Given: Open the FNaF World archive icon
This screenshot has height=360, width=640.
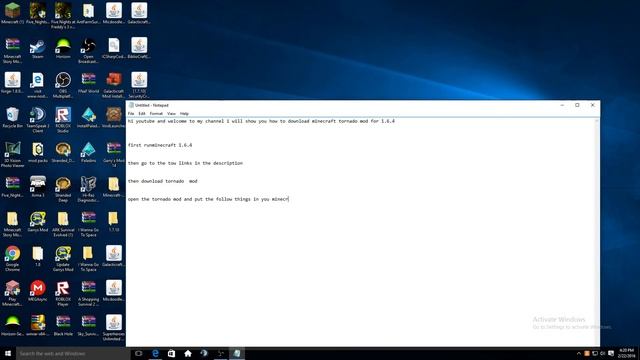Looking at the screenshot, I should [x=88, y=83].
